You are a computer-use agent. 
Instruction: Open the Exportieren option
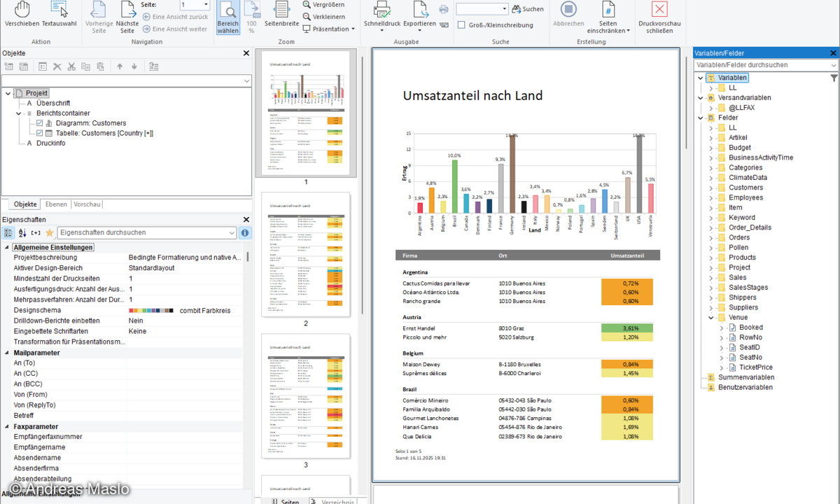point(420,14)
